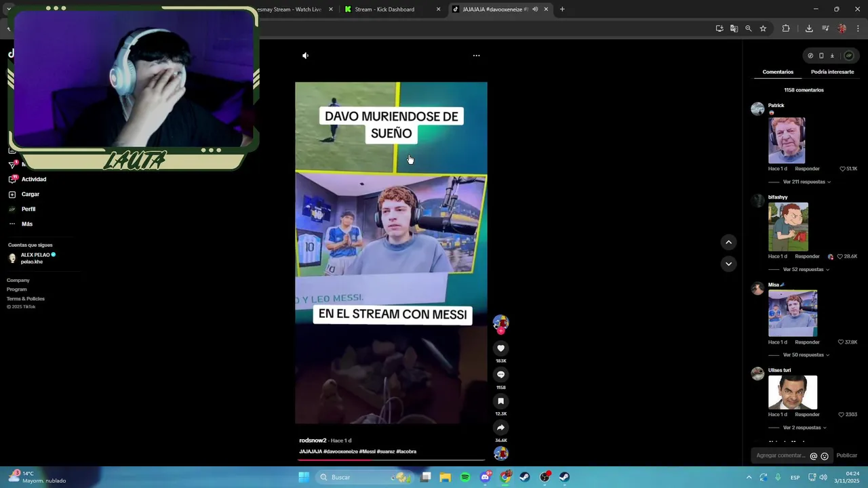Open Ulises turi's Mr. Bean image
This screenshot has width=868, height=488.
(x=793, y=392)
